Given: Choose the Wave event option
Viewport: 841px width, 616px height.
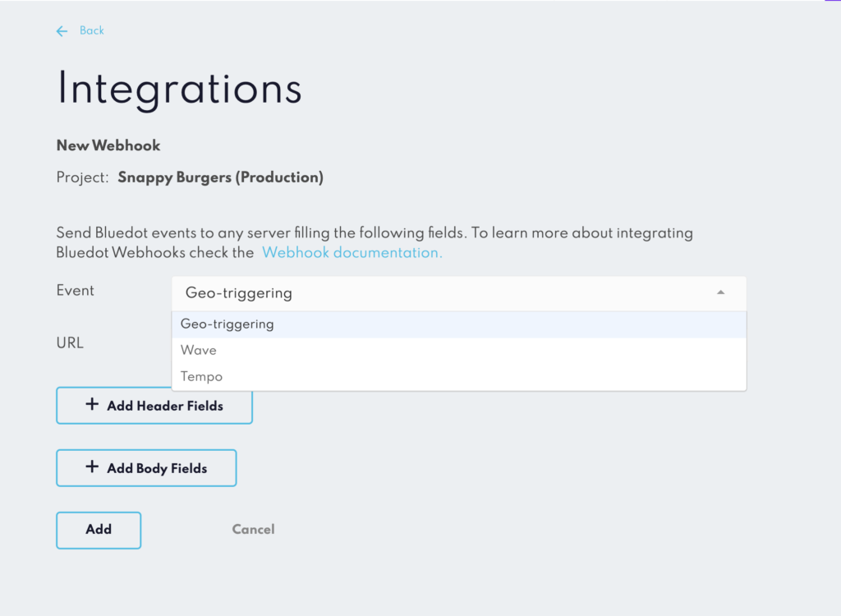Looking at the screenshot, I should 459,351.
